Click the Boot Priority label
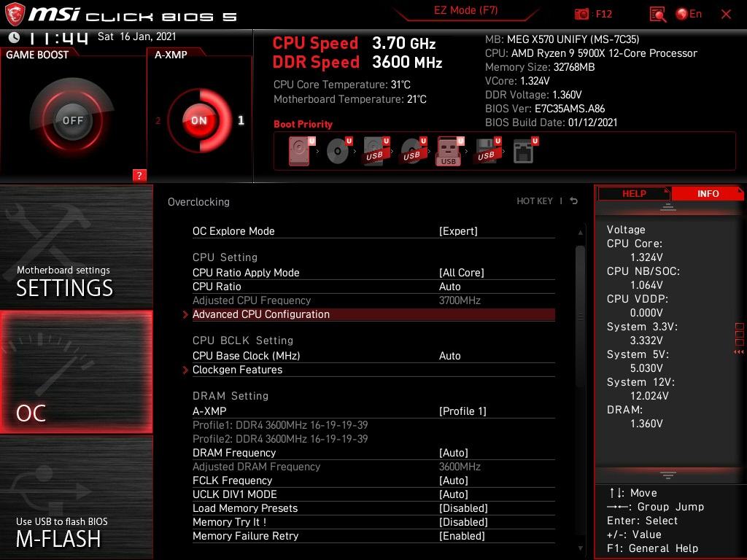This screenshot has height=560, width=747. pos(303,124)
